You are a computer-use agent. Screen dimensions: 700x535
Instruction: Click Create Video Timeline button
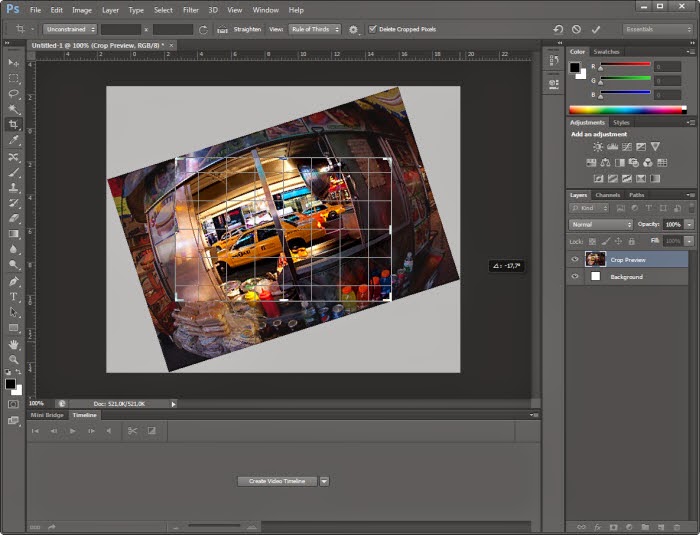277,481
